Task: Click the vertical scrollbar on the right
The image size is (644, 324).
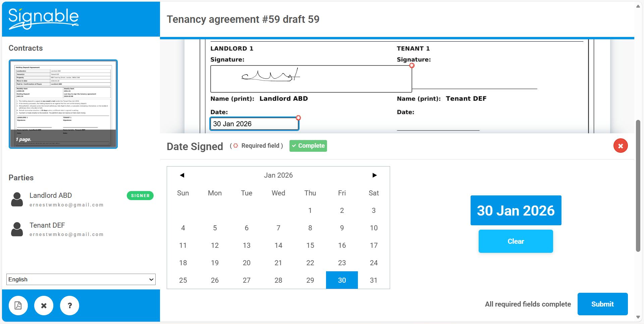Action: click(x=638, y=185)
